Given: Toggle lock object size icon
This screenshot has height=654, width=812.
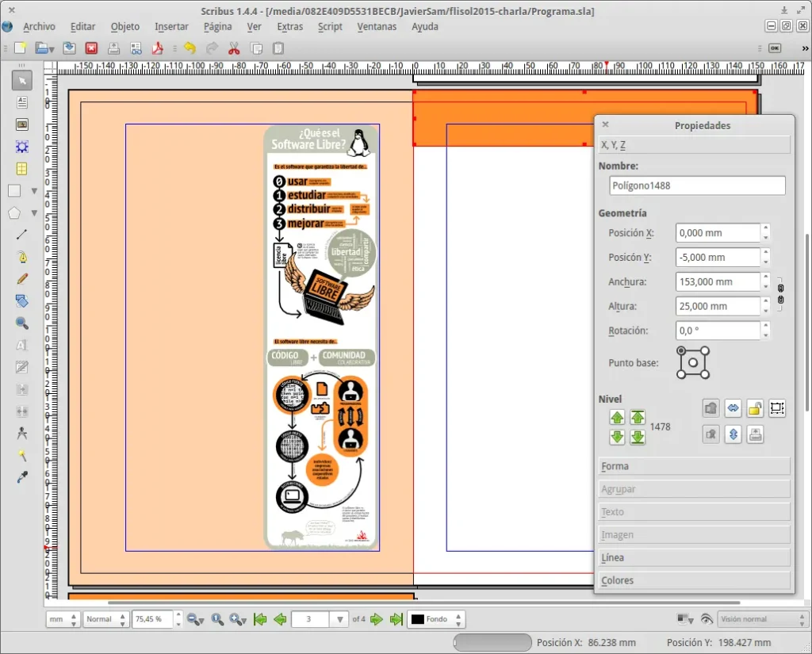Looking at the screenshot, I should tap(777, 408).
